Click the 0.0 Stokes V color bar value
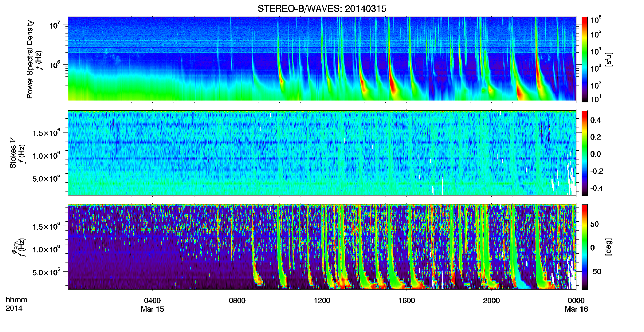This screenshot has width=644, height=332. (595, 154)
